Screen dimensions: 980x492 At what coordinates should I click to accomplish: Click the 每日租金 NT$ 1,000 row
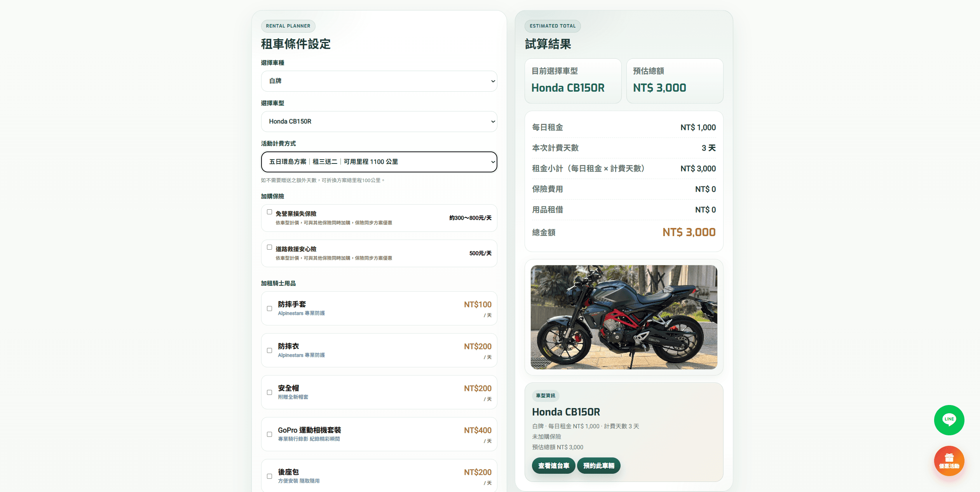[x=624, y=127]
